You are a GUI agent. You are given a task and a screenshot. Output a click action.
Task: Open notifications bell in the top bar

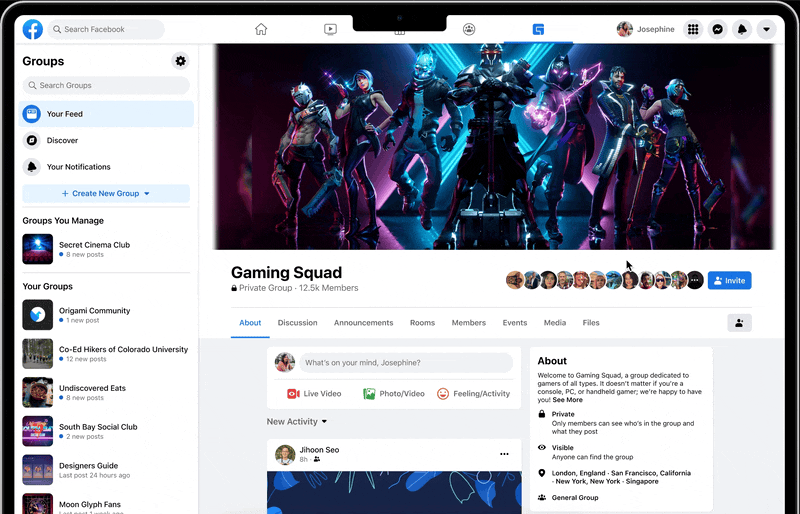pos(742,29)
